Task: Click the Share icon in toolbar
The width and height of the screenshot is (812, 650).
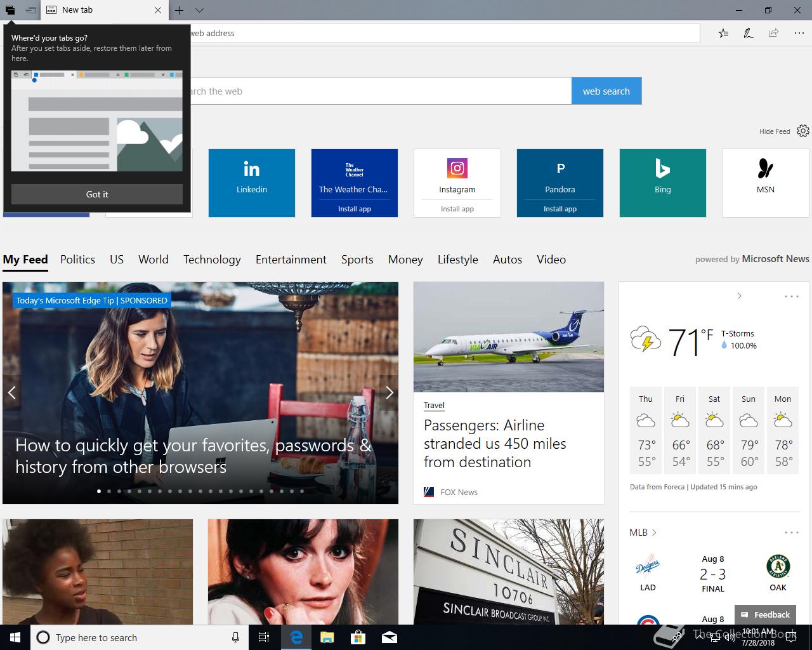Action: pos(773,33)
